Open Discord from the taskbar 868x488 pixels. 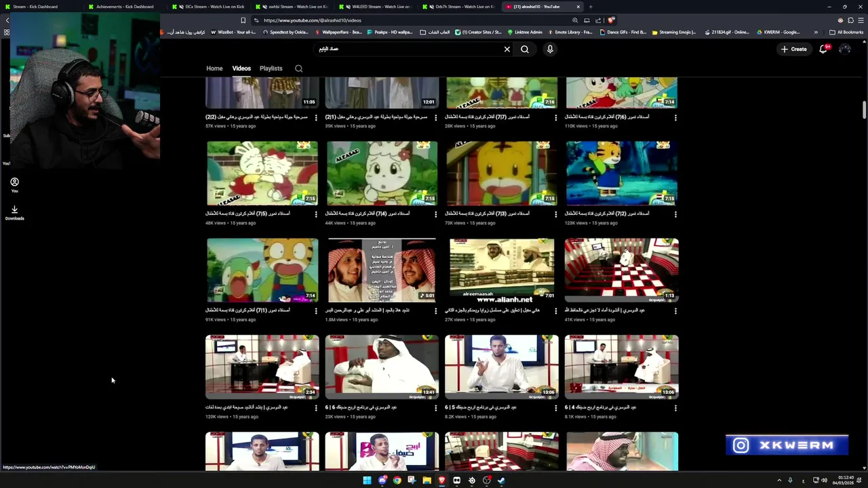(x=382, y=481)
